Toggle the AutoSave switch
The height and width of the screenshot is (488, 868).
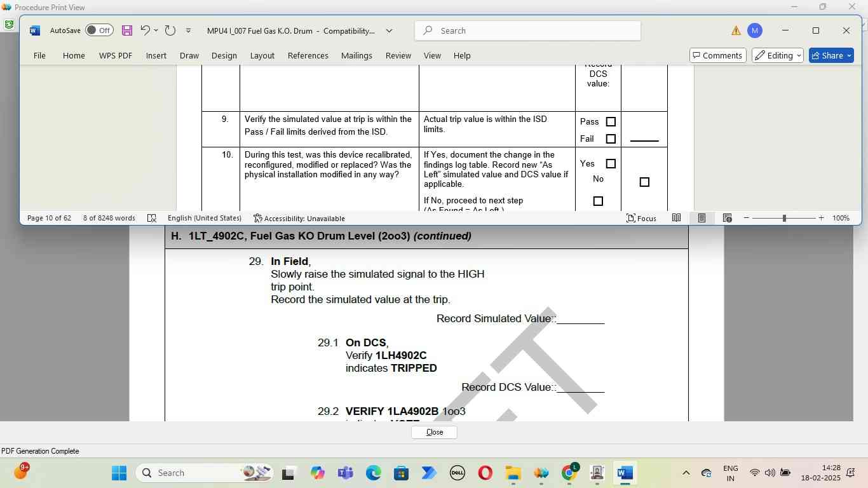[99, 30]
